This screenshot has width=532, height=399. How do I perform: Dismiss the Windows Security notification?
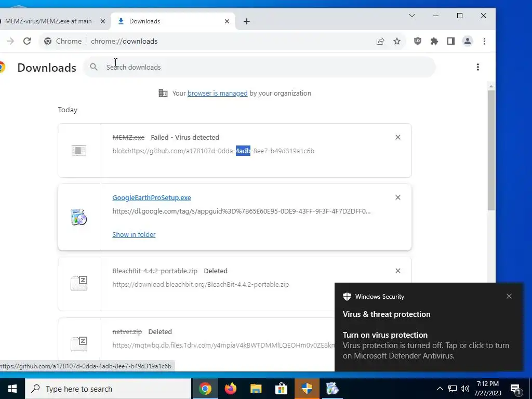click(x=509, y=296)
